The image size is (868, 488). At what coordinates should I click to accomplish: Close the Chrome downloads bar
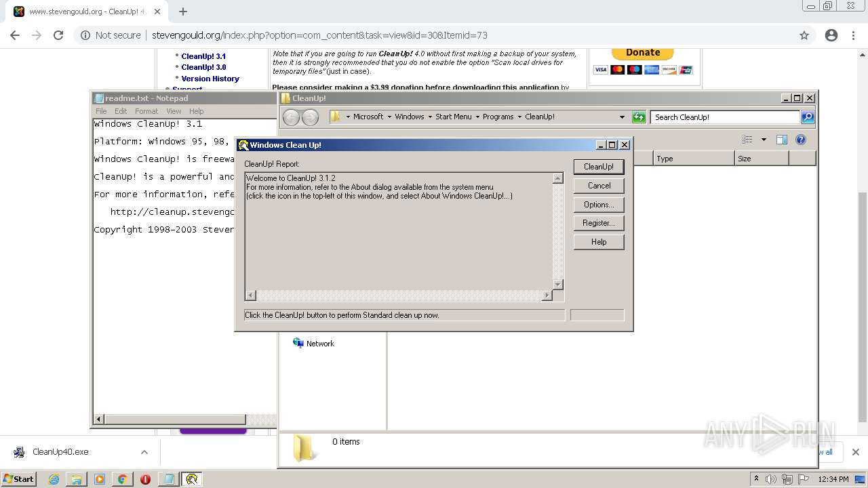(x=855, y=452)
